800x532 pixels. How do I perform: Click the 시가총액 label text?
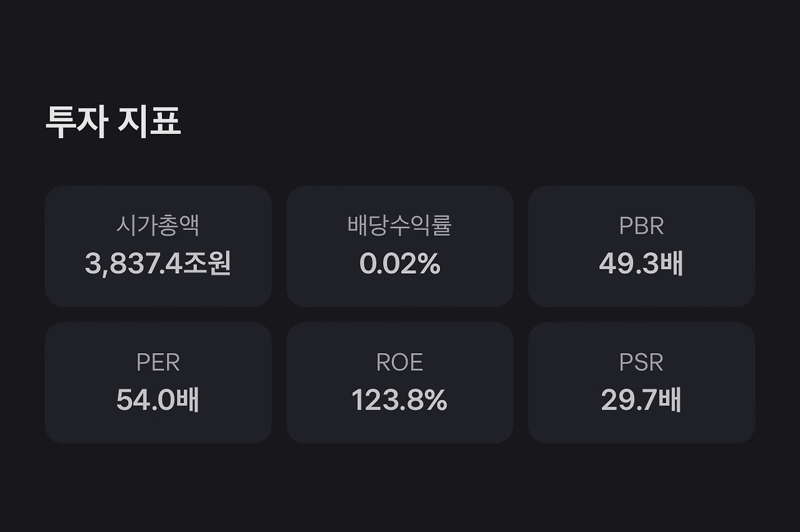pyautogui.click(x=158, y=226)
